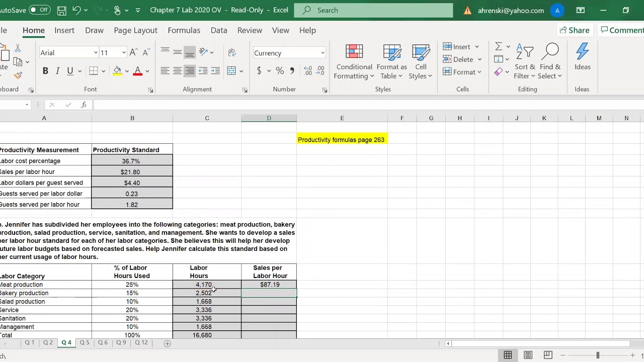
Task: Click the Fill Color yellow swatch
Action: click(x=117, y=71)
